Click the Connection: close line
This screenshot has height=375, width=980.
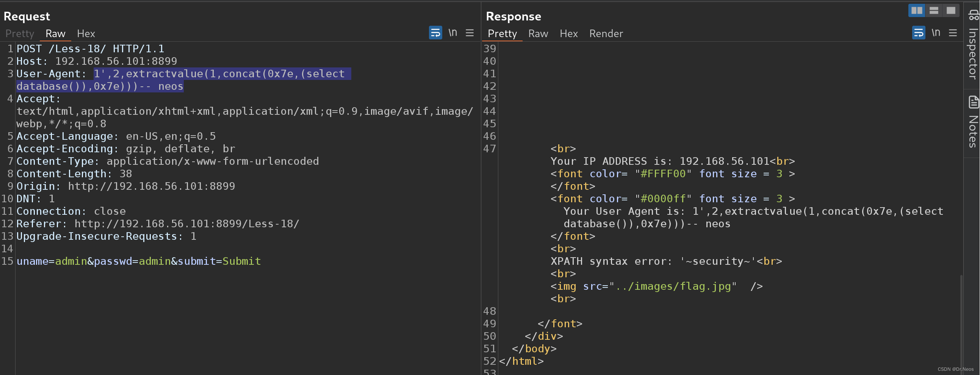pos(71,211)
